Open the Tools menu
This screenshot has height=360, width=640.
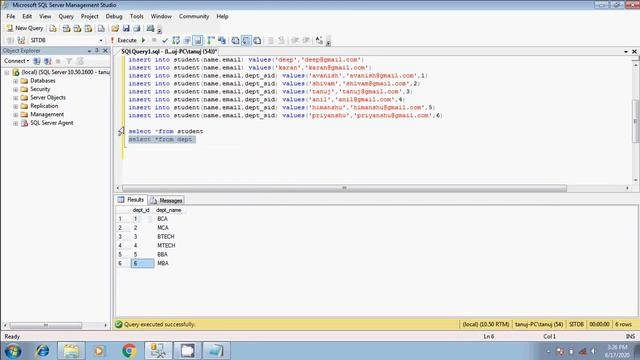point(137,16)
